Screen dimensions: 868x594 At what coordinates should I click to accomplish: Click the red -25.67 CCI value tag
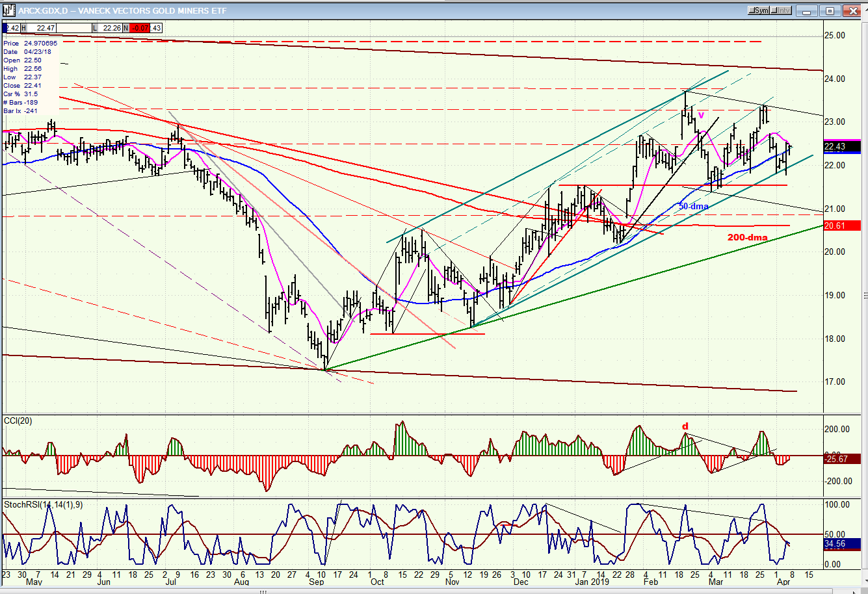pos(839,459)
